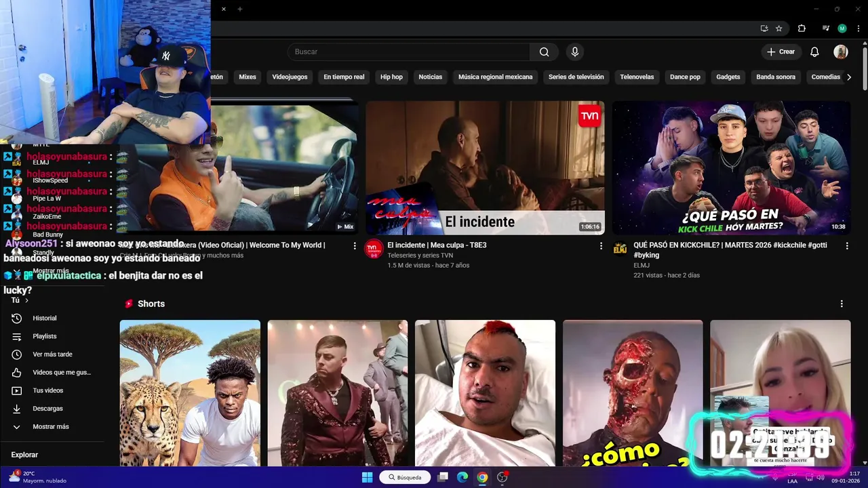
Task: Open Microsoft Edge from taskbar
Action: pyautogui.click(x=462, y=477)
